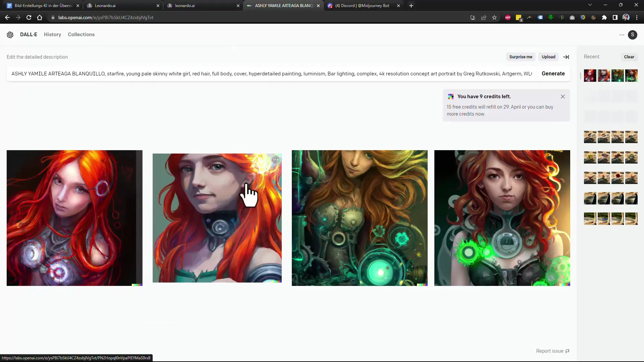Click the Clear button in history panel

(x=629, y=57)
